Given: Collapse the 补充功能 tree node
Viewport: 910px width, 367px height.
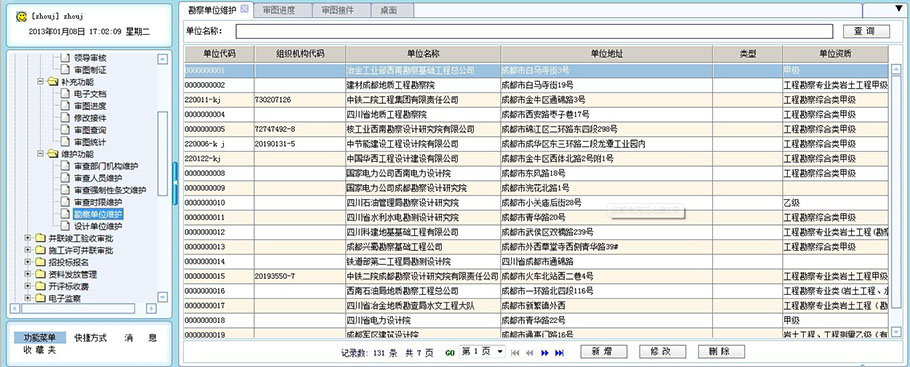Looking at the screenshot, I should (41, 82).
